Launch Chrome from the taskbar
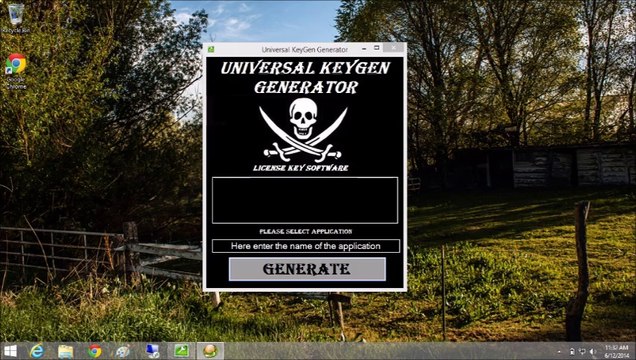 95,351
